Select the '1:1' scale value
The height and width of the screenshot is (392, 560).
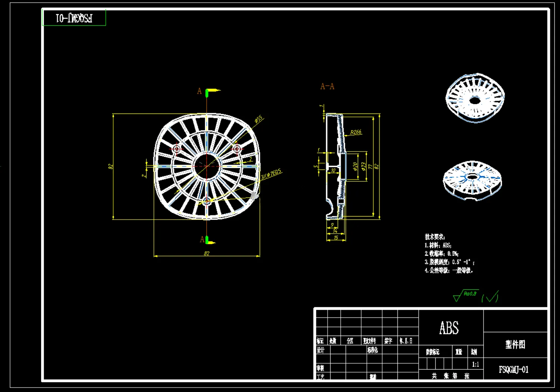tap(475, 364)
